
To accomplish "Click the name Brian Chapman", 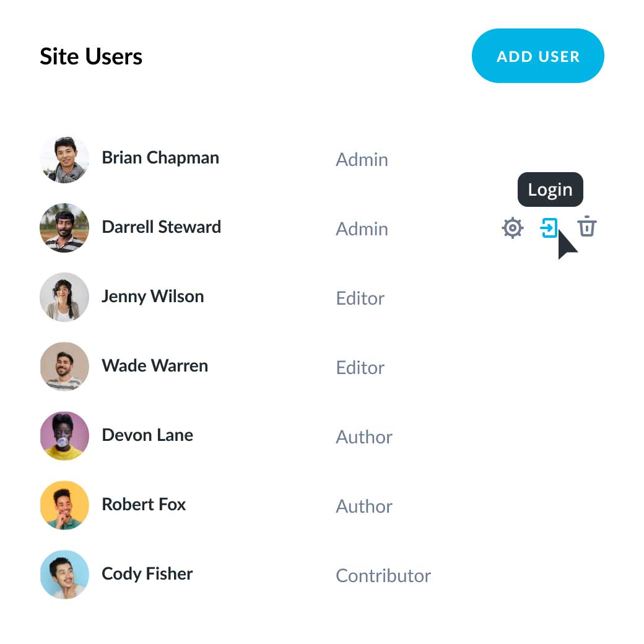I will (x=160, y=158).
